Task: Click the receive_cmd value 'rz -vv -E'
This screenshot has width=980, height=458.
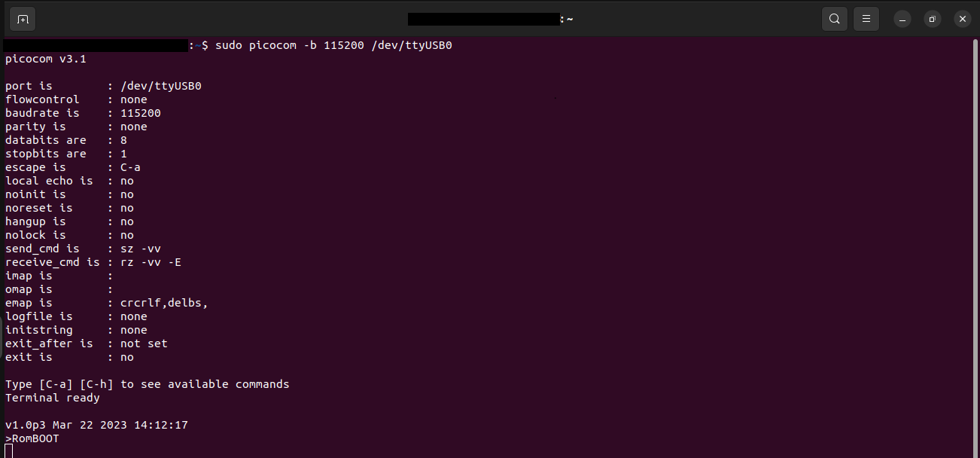Action: pyautogui.click(x=151, y=262)
